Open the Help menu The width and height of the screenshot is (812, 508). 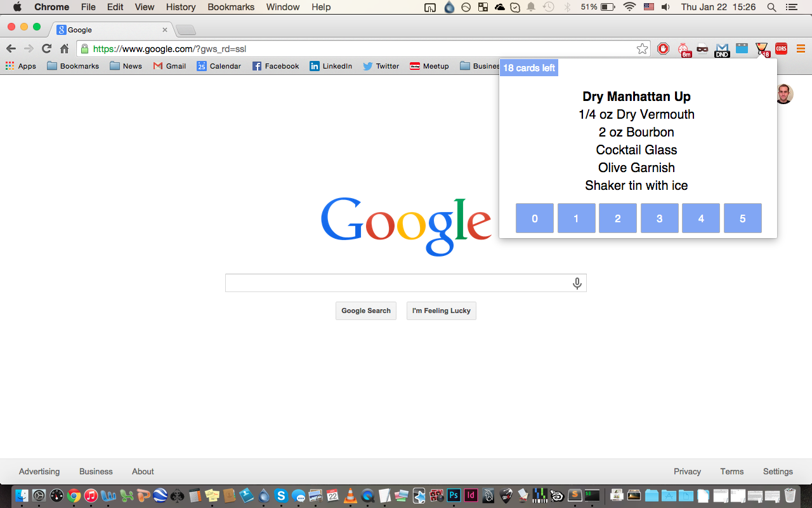[321, 7]
